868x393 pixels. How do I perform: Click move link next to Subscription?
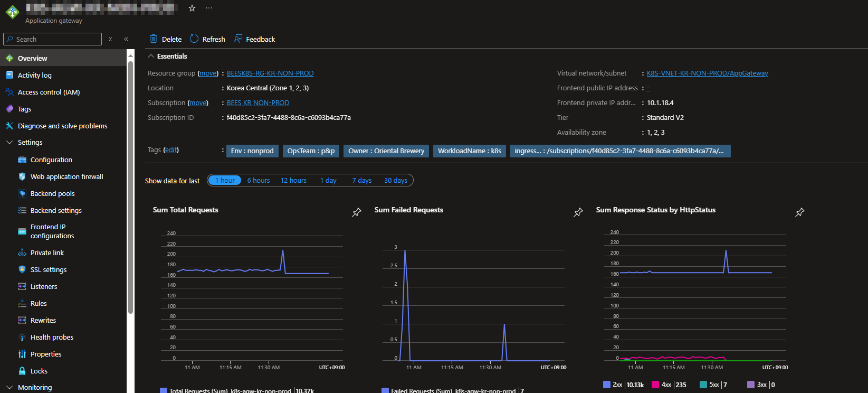[198, 103]
